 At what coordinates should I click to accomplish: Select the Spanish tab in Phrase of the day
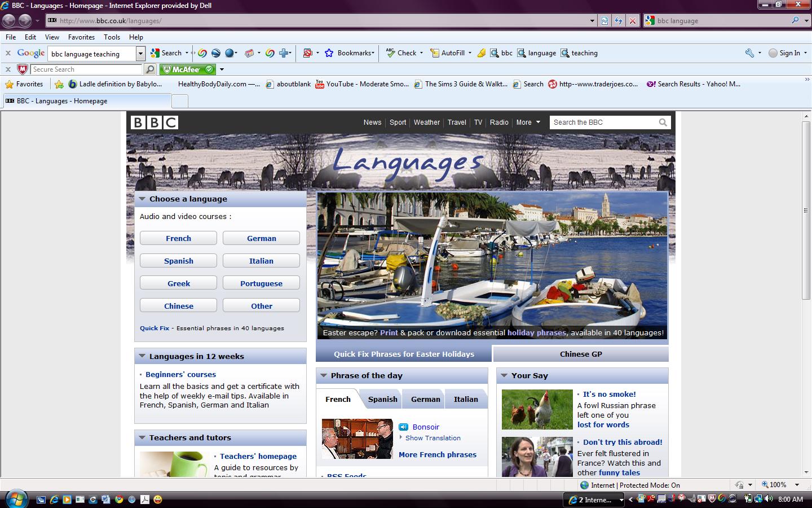[x=382, y=399]
